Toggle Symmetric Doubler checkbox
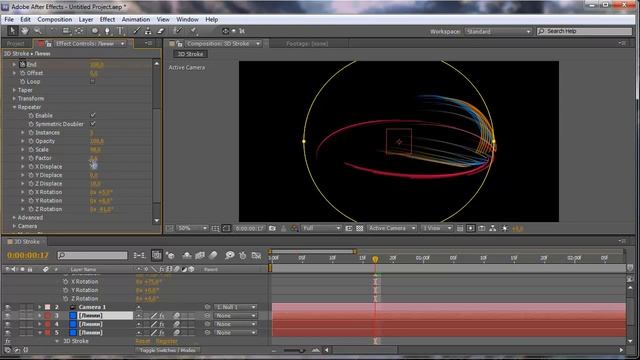 (x=93, y=124)
